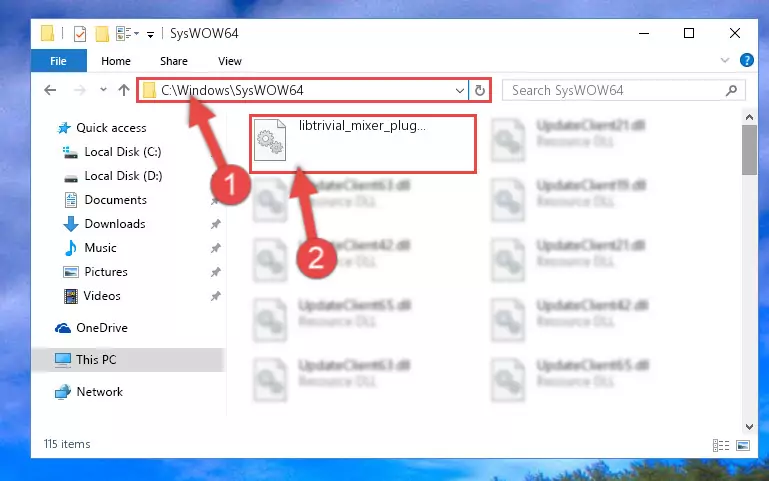Open Videos in the sidebar
The image size is (769, 481).
coord(102,296)
